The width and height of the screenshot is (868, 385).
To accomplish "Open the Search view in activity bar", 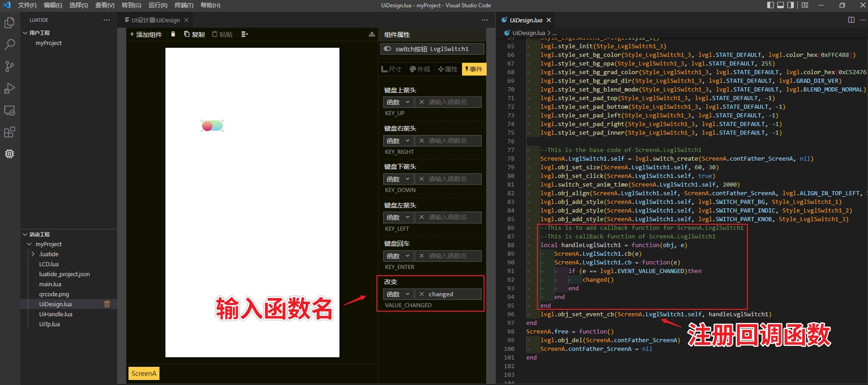I will click(x=9, y=44).
